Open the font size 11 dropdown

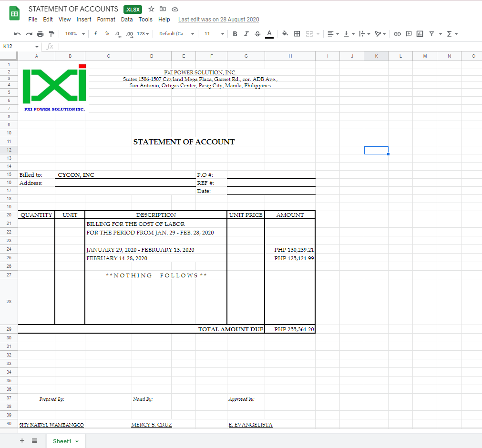[214, 34]
